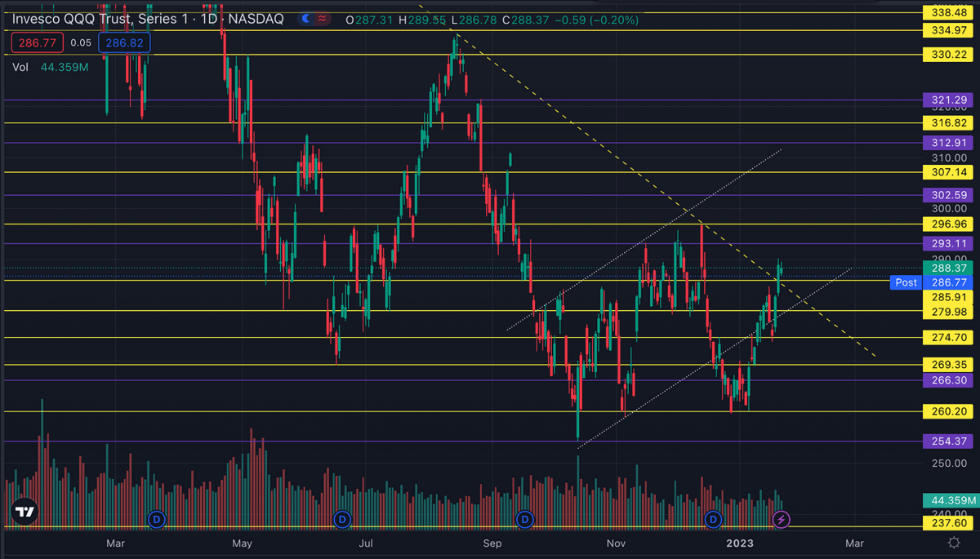Click the Sep label on time axis
980x559 pixels.
492,543
